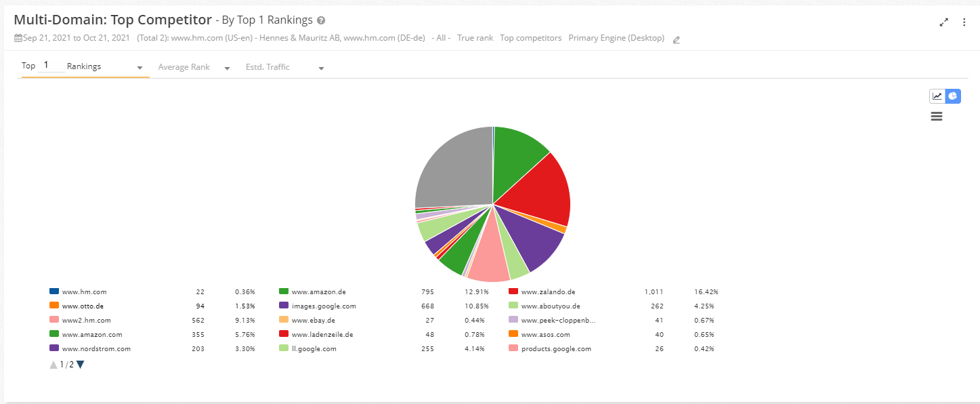Click the help question mark icon beside title

coord(321,21)
